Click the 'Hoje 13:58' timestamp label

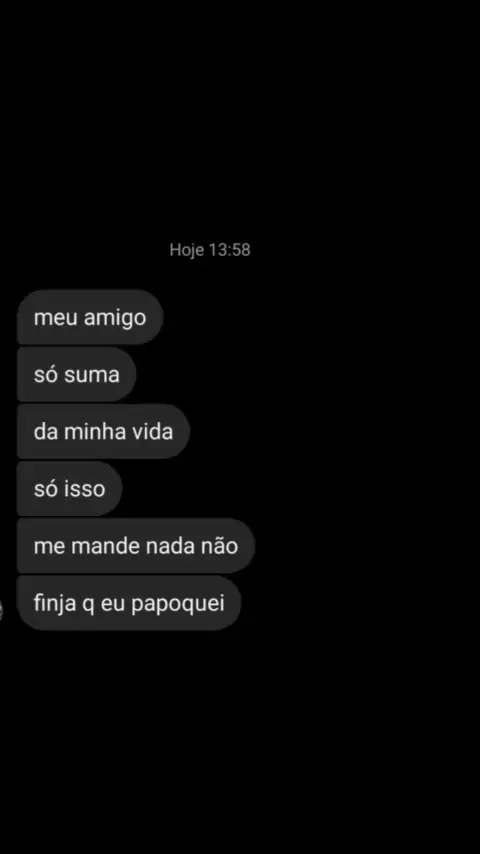click(210, 250)
